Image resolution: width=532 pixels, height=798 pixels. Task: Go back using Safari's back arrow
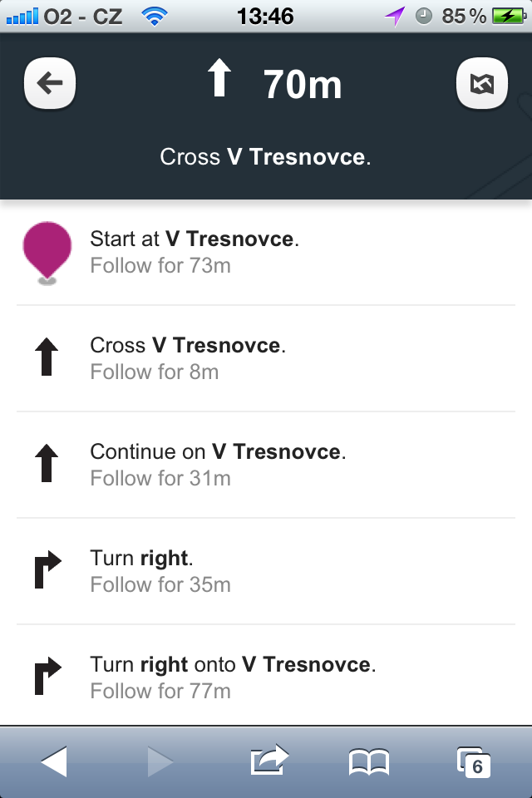coord(54,761)
